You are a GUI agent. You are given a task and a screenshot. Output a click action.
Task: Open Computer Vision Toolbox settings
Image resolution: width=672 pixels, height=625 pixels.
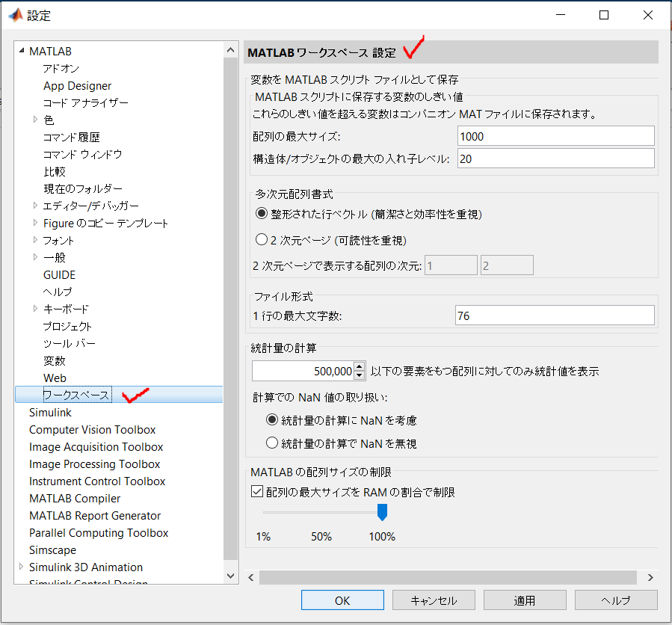92,430
